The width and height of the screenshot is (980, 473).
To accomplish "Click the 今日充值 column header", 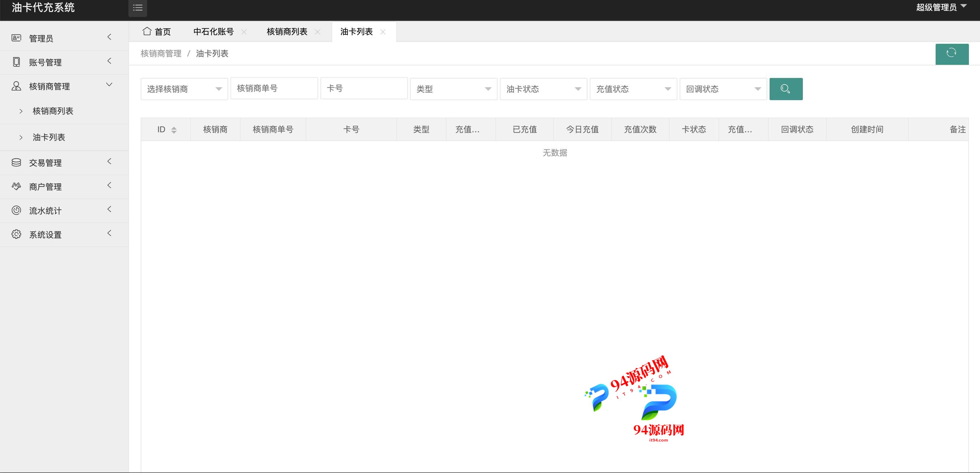I will [583, 129].
